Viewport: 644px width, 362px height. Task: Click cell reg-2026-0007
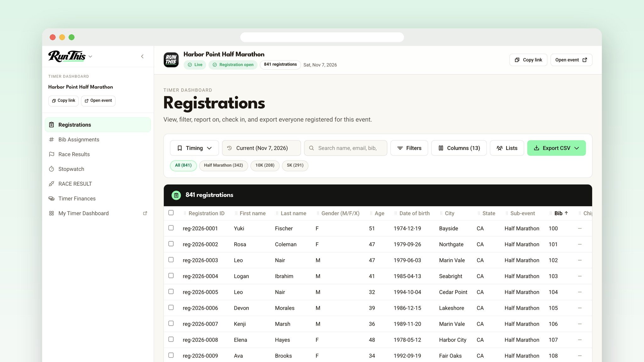(200, 324)
